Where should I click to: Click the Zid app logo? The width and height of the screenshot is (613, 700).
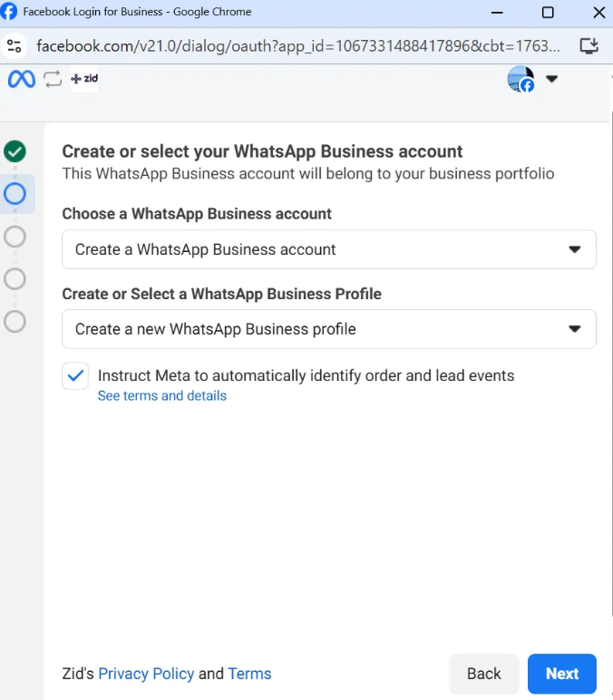point(84,79)
